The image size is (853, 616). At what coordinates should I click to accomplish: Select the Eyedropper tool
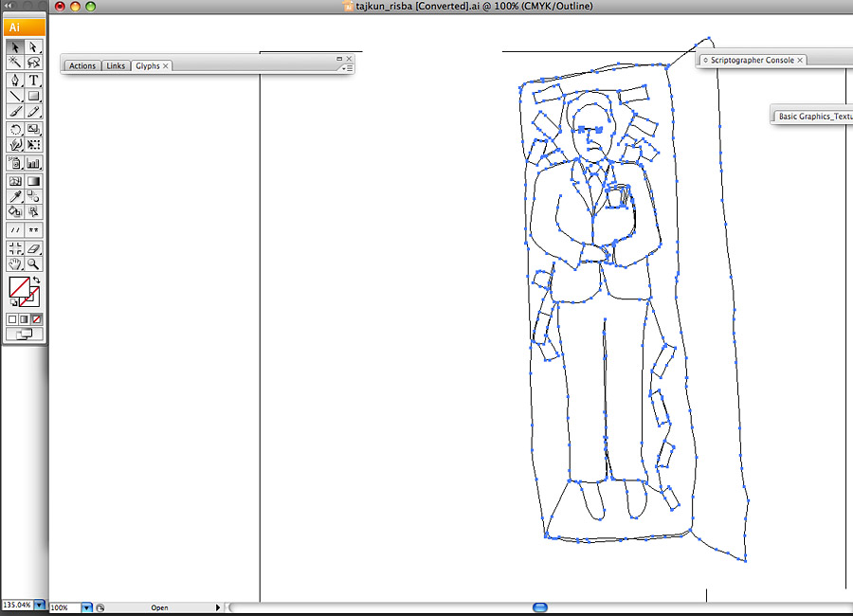click(15, 196)
